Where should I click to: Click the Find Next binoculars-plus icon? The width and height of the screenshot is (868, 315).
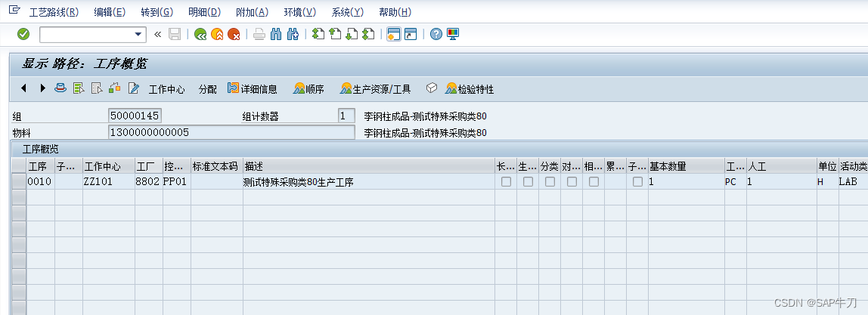point(293,34)
